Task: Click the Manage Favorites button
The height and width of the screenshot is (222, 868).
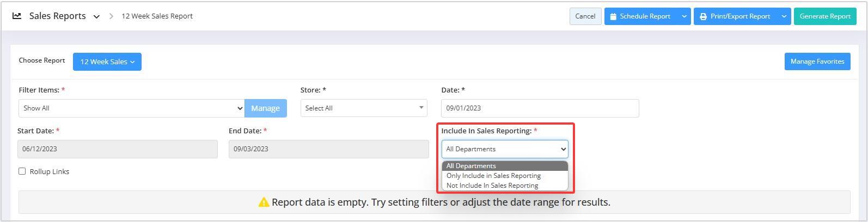Action: click(x=817, y=61)
